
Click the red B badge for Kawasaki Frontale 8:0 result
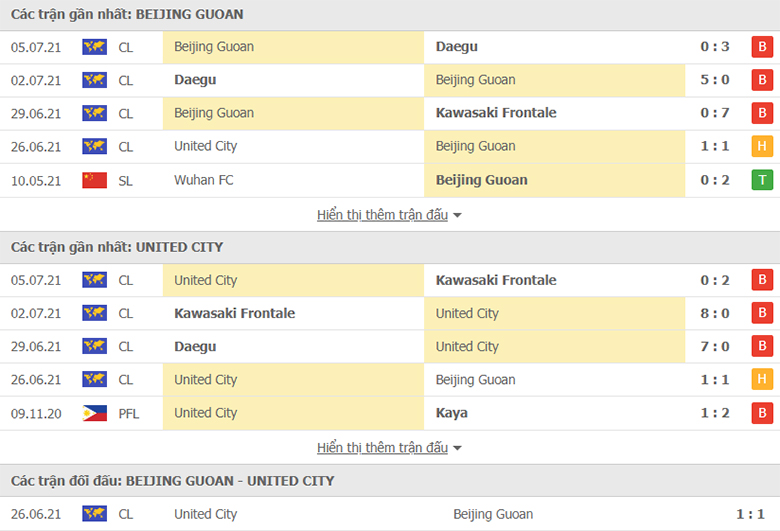click(x=762, y=313)
